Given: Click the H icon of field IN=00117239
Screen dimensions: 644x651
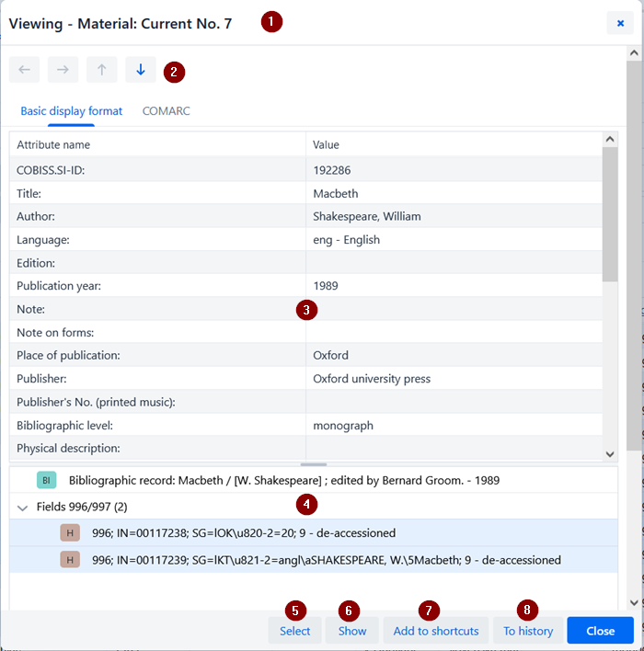Looking at the screenshot, I should tap(70, 559).
